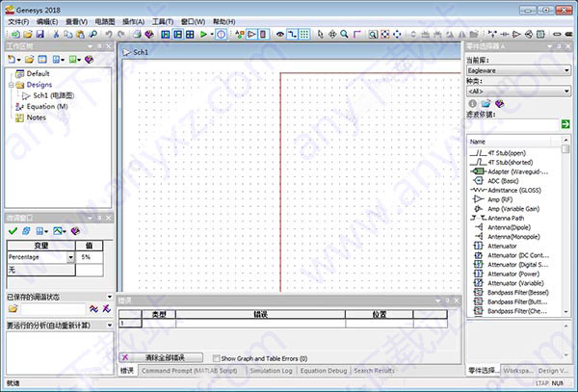Open the part selector panel menu arrow
This screenshot has height=392, width=578.
pyautogui.click(x=550, y=46)
